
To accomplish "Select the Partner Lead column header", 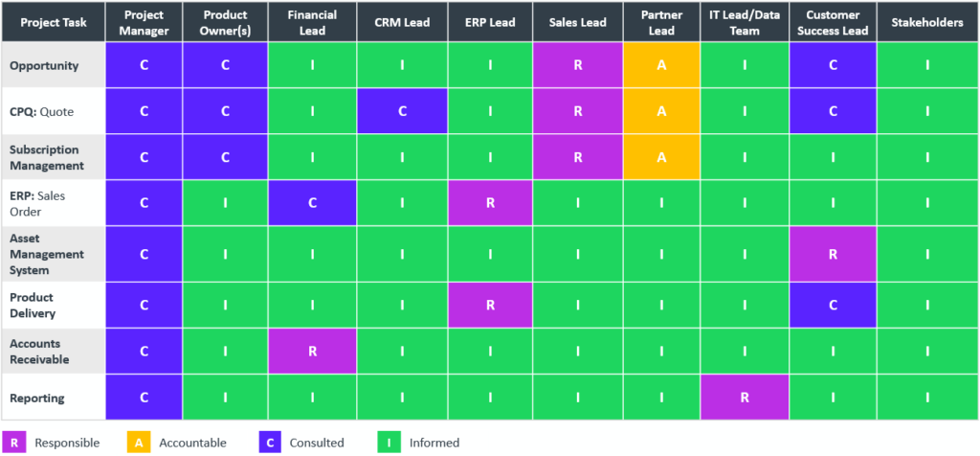I will pos(661,23).
